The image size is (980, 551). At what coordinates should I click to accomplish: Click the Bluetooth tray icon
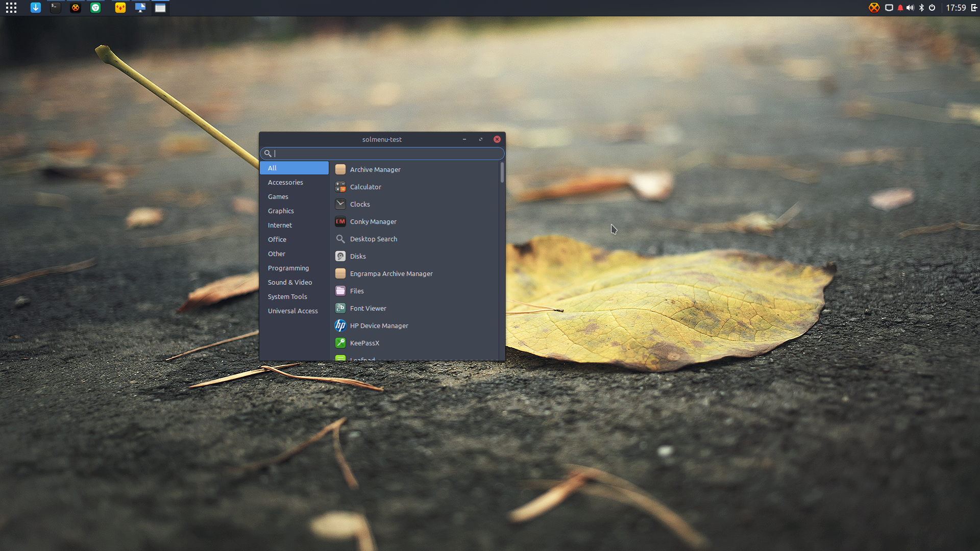[921, 8]
